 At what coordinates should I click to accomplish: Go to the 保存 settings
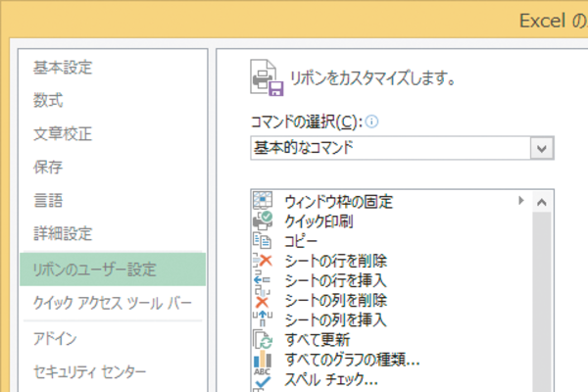(x=48, y=168)
